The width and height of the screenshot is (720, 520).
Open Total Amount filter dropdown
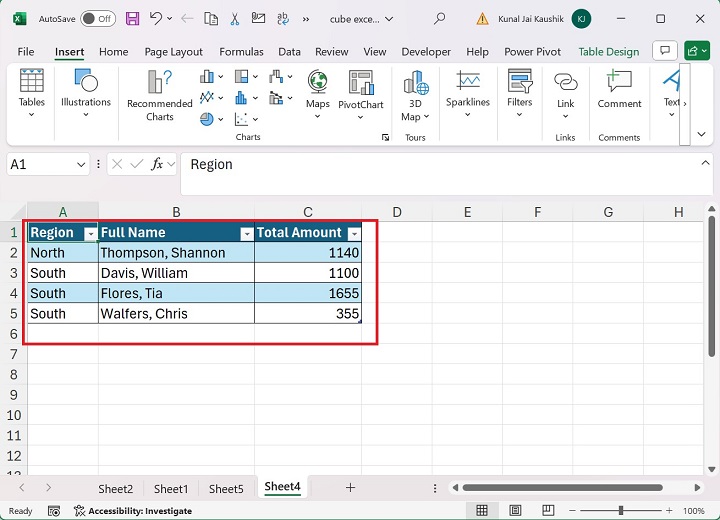click(353, 233)
